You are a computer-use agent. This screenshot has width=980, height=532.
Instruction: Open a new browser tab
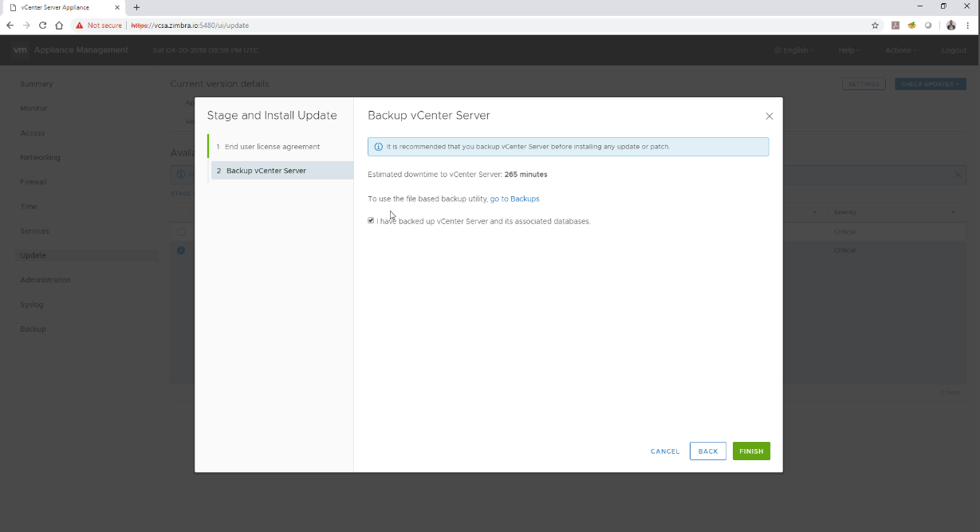pos(136,7)
